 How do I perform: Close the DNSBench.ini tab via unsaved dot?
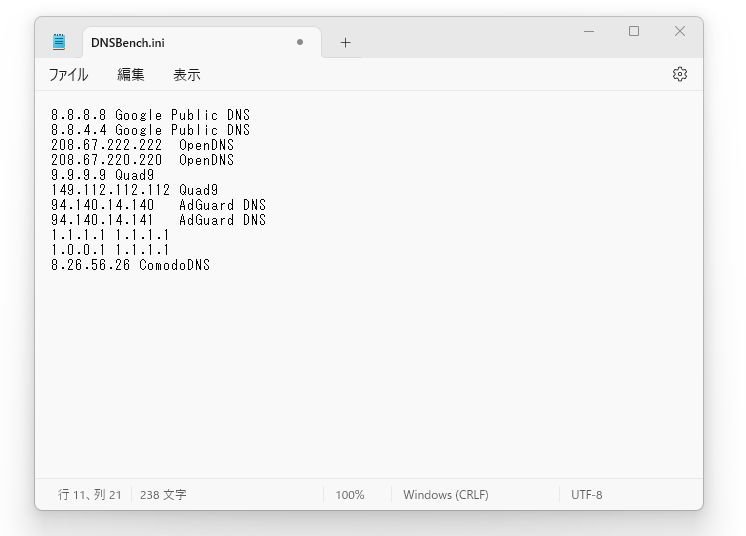tap(300, 42)
